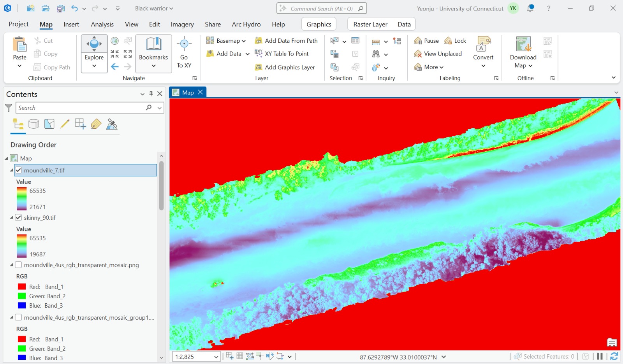Select List By Snapping icon
The image size is (623, 364).
pos(80,124)
